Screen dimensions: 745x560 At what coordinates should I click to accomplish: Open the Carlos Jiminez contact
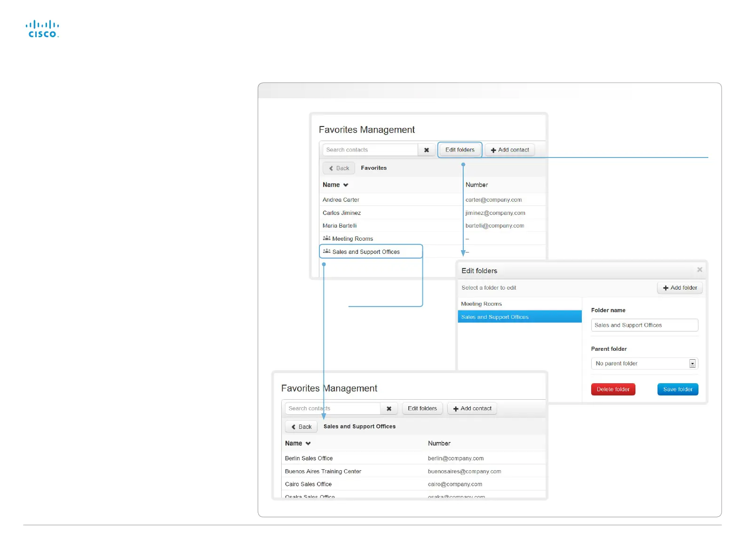(341, 213)
